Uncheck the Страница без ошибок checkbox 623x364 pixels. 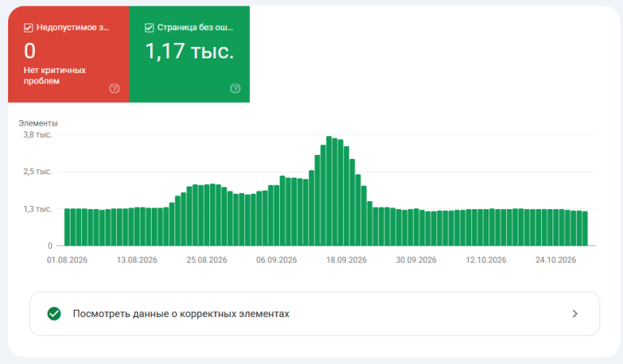click(149, 28)
